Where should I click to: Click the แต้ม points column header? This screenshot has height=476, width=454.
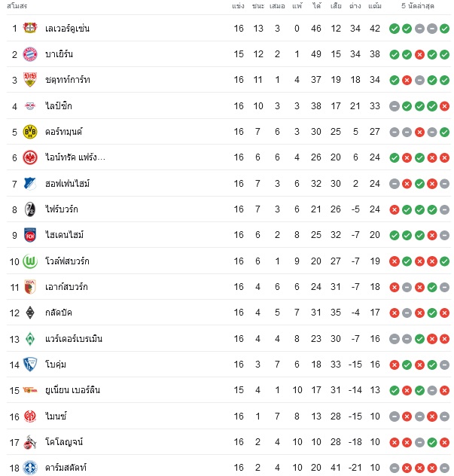point(375,6)
